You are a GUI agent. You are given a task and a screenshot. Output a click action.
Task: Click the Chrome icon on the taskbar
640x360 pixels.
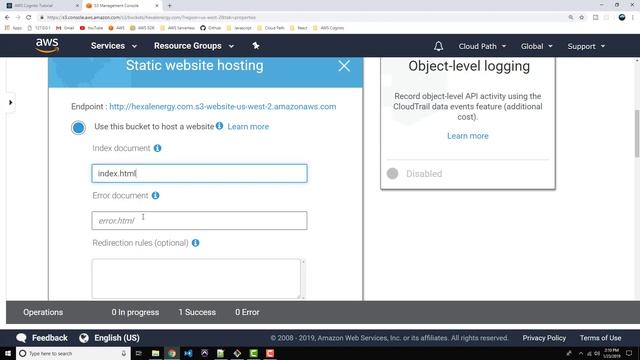(x=172, y=353)
